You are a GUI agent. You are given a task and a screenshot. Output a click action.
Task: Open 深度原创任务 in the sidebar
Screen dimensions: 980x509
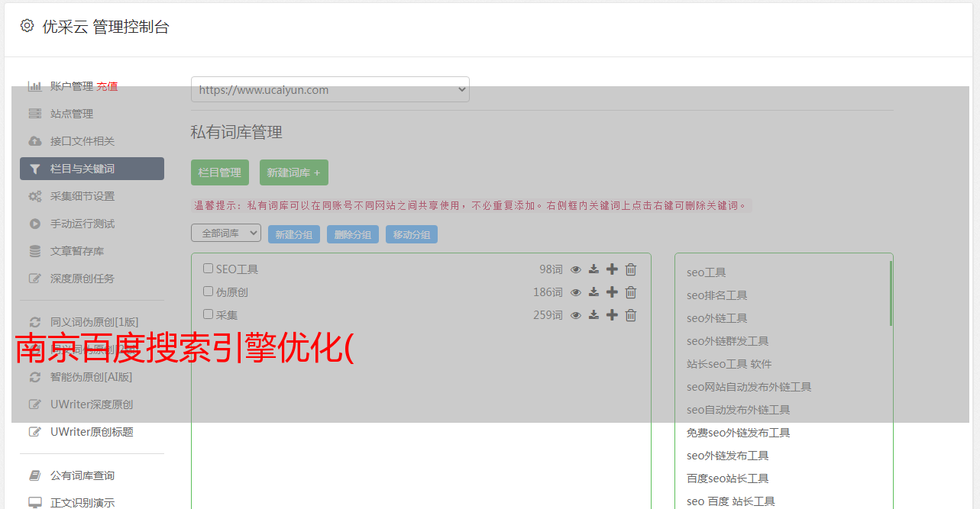coord(82,279)
